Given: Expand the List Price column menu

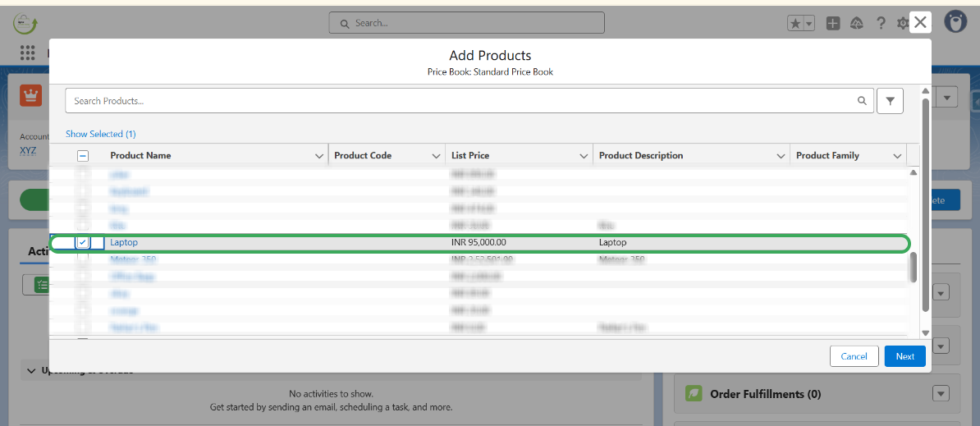Looking at the screenshot, I should [584, 156].
